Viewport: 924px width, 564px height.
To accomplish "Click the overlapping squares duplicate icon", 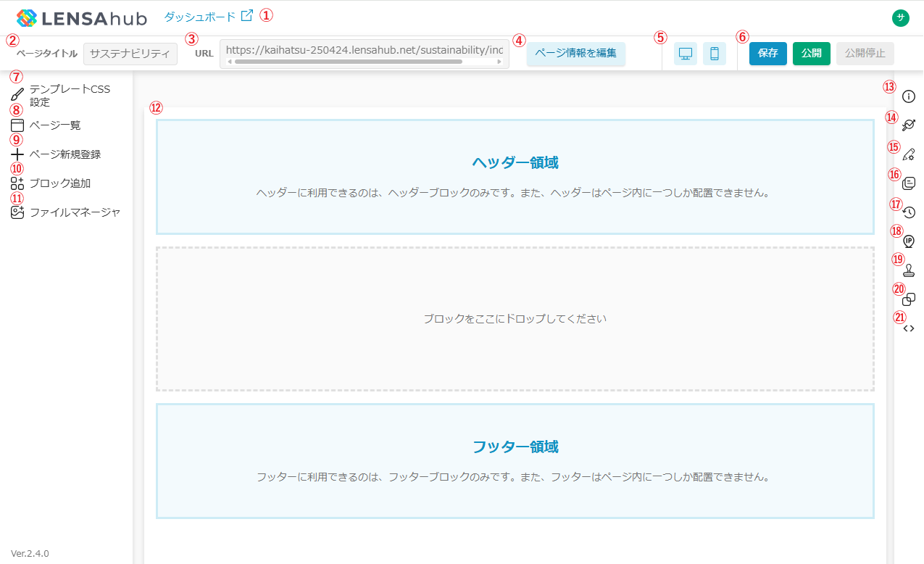I will 909,299.
